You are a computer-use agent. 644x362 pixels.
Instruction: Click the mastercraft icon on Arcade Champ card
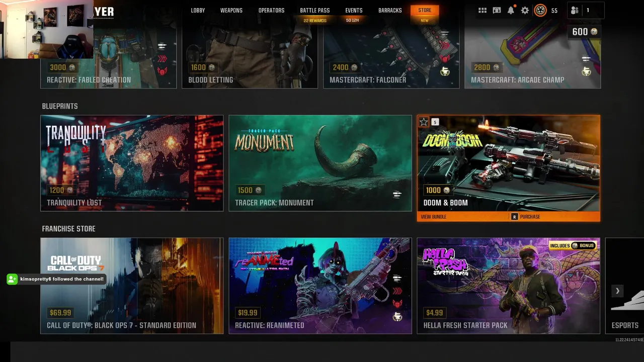click(586, 72)
